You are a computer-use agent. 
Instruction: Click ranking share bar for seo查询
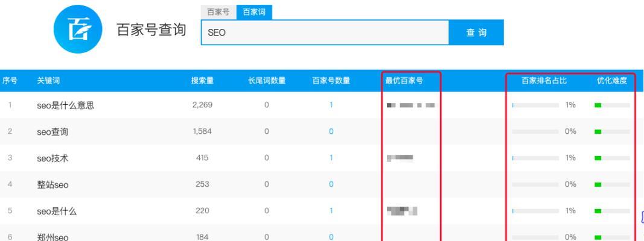pos(535,131)
